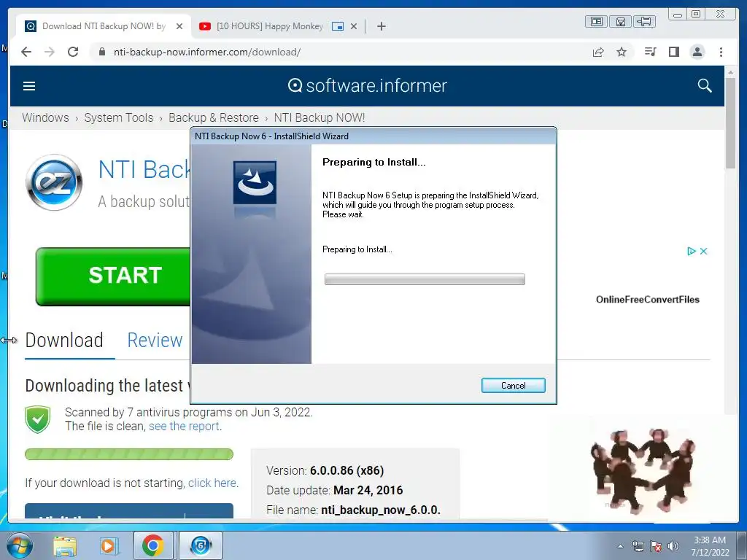The width and height of the screenshot is (747, 560).
Task: Click the NTI Backup ez logo icon
Action: (54, 182)
